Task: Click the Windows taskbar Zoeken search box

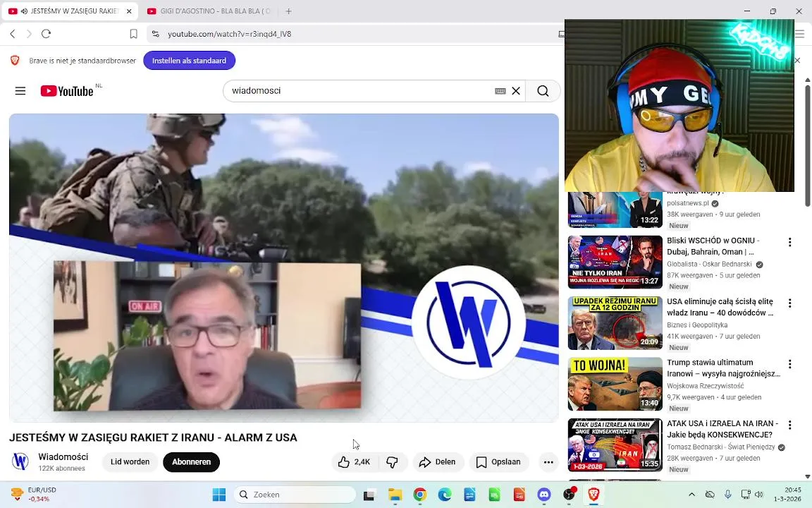Action: coord(295,495)
